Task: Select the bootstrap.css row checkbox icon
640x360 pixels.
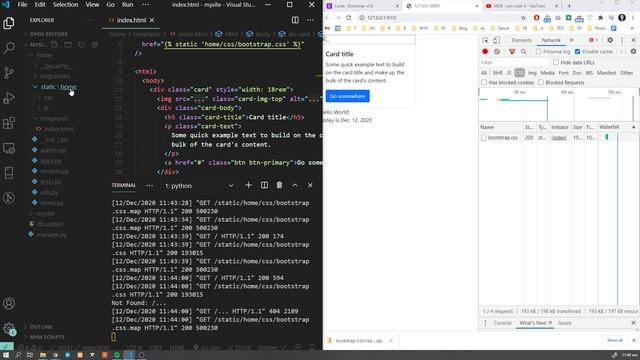Action: [484, 138]
